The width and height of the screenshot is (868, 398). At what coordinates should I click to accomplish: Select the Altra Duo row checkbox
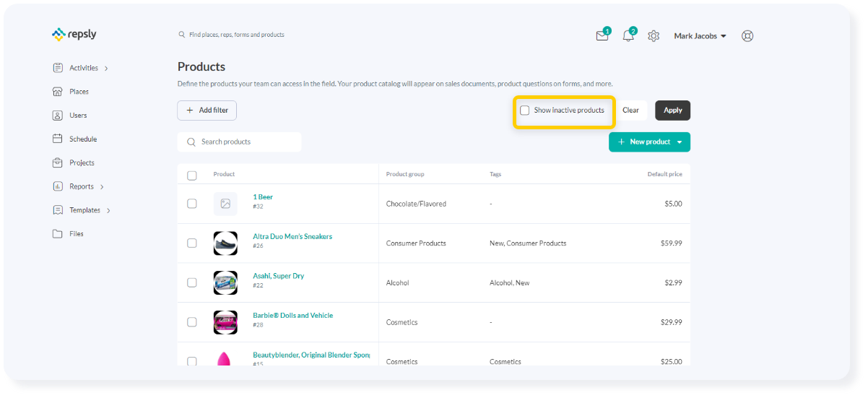[x=192, y=243]
